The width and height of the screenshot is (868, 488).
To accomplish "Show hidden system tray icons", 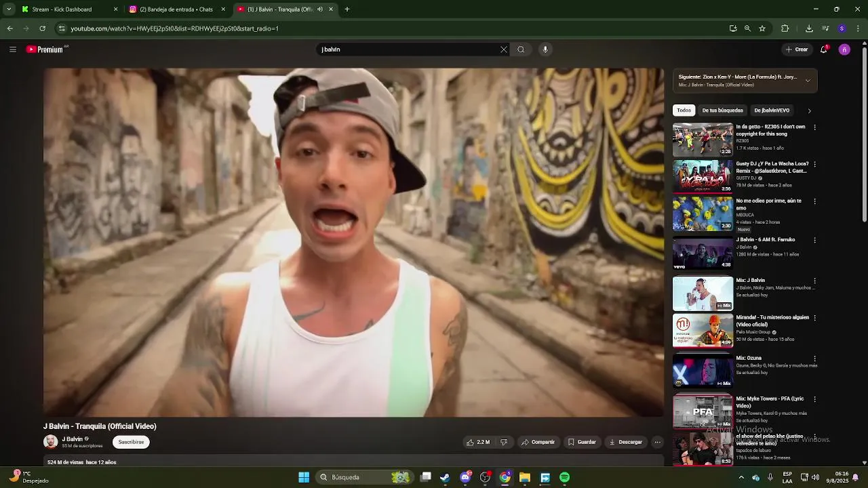I will point(741,477).
